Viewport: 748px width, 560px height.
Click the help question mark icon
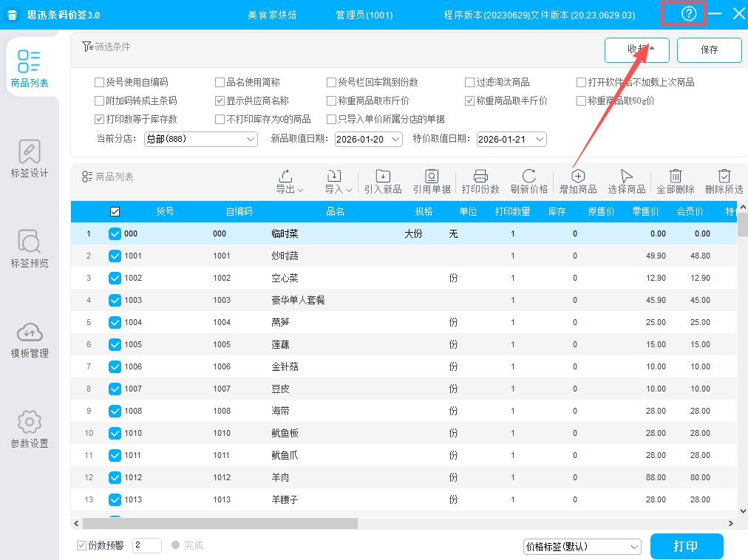pyautogui.click(x=689, y=14)
